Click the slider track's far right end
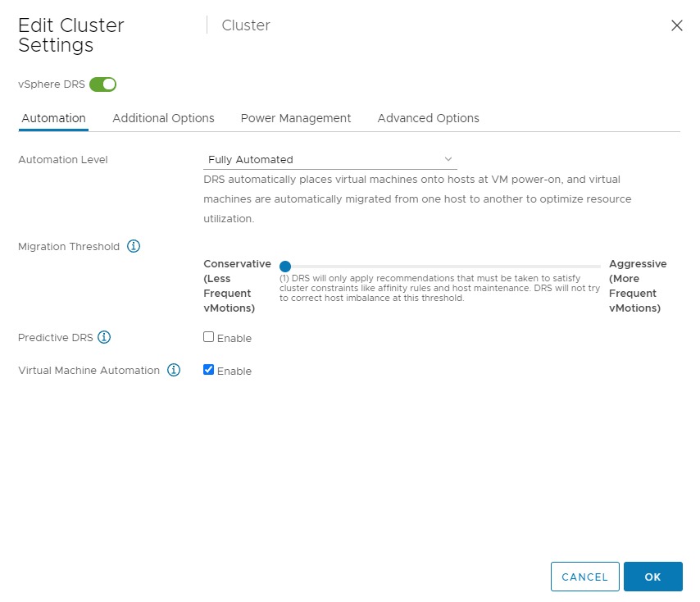Viewport: 700px width, 602px height. (598, 266)
